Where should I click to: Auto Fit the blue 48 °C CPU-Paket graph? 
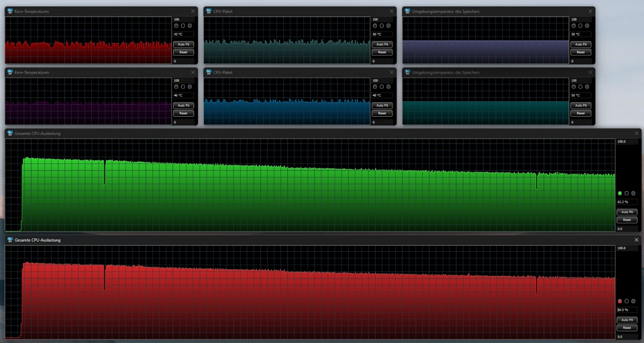point(382,105)
